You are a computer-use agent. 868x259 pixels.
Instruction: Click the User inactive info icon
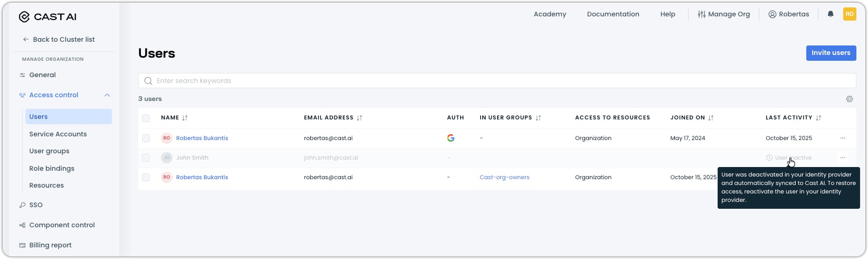pyautogui.click(x=769, y=158)
